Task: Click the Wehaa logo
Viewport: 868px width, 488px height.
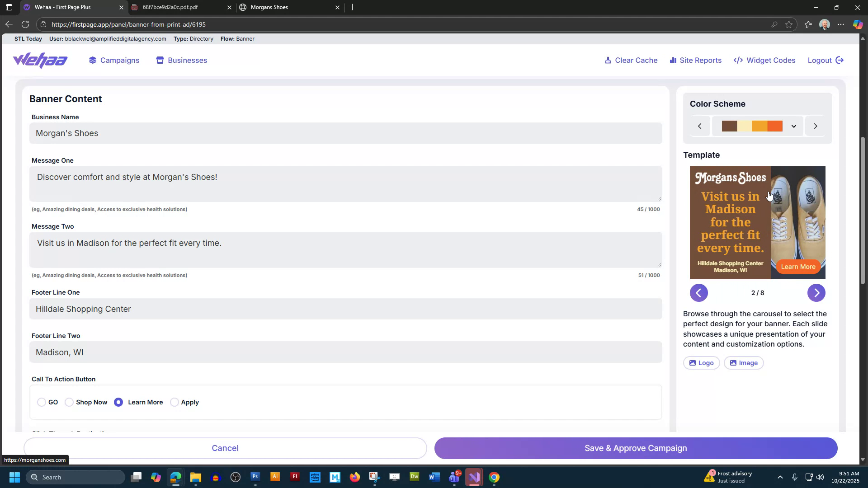Action: coord(40,60)
